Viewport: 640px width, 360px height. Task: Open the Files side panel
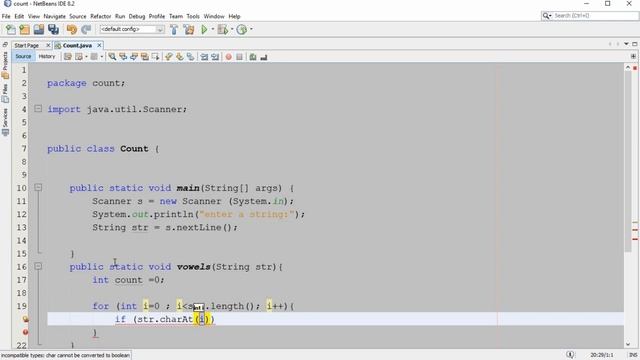(x=5, y=93)
